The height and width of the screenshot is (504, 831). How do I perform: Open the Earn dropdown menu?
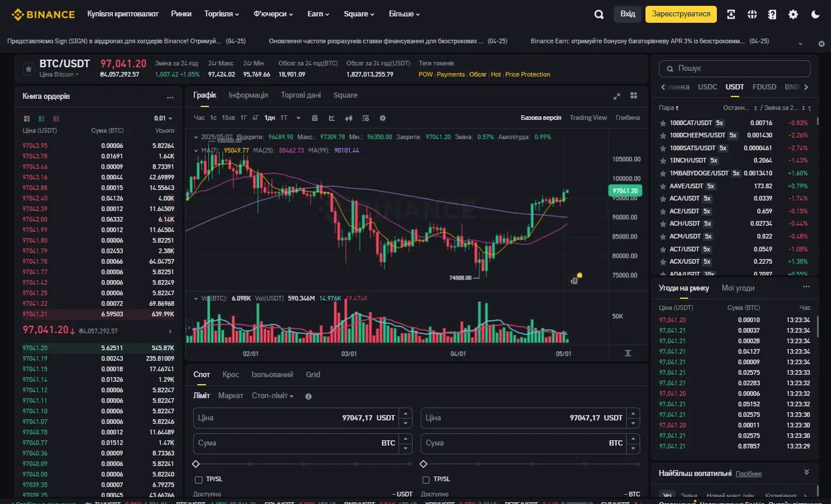(x=318, y=14)
